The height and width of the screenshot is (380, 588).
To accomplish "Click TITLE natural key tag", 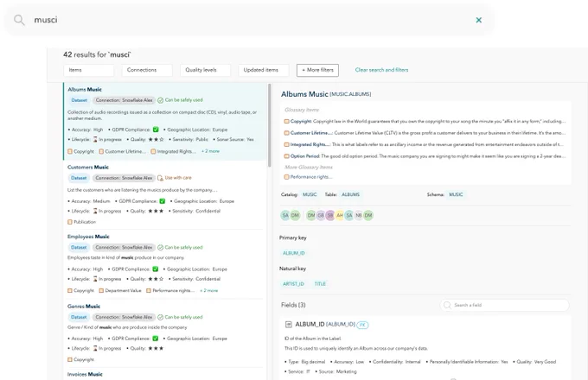I will (320, 284).
